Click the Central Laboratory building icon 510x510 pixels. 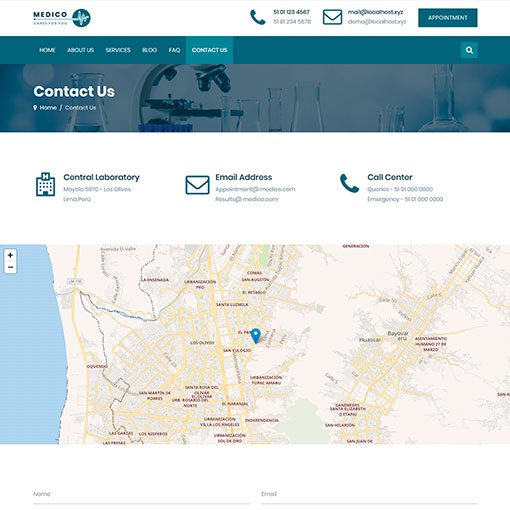point(45,184)
